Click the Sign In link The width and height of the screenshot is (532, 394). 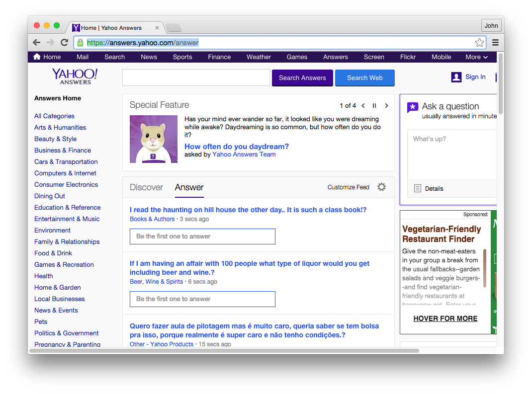475,77
